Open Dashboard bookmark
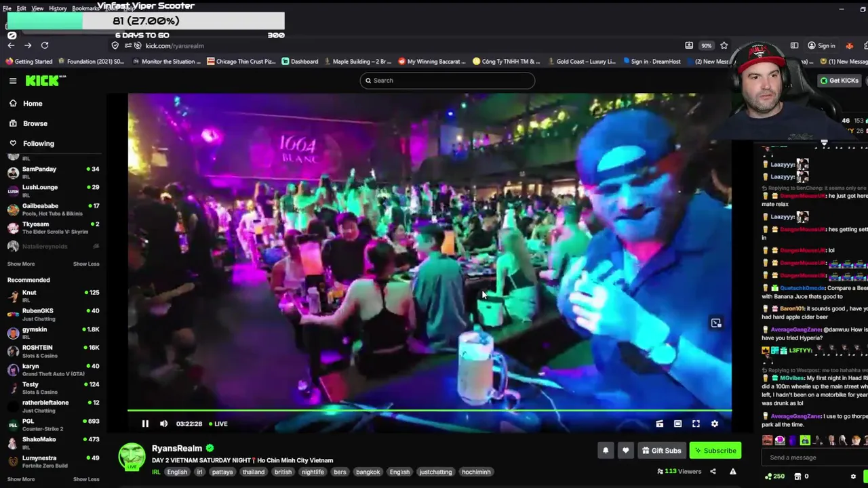 coord(300,62)
